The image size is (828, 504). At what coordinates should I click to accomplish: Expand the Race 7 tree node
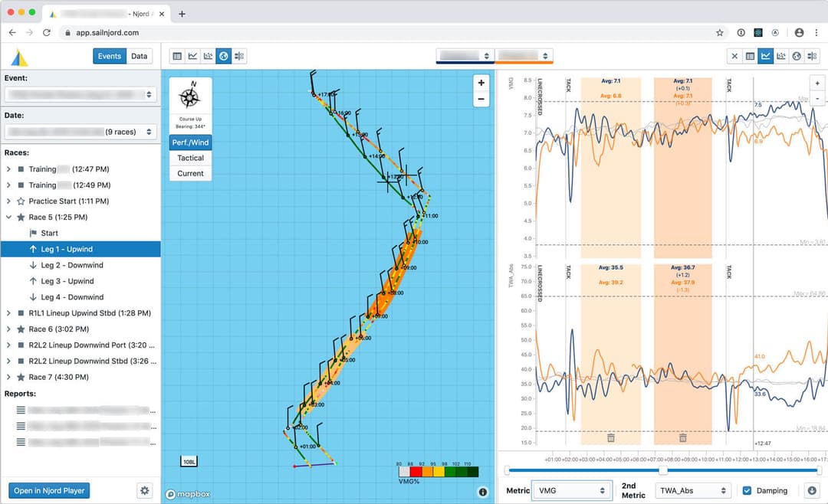(8, 377)
